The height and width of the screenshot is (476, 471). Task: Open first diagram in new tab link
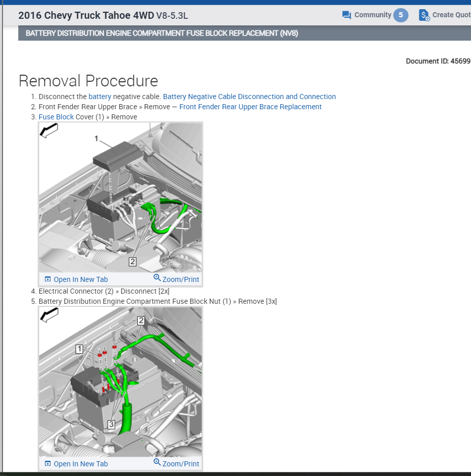80,279
